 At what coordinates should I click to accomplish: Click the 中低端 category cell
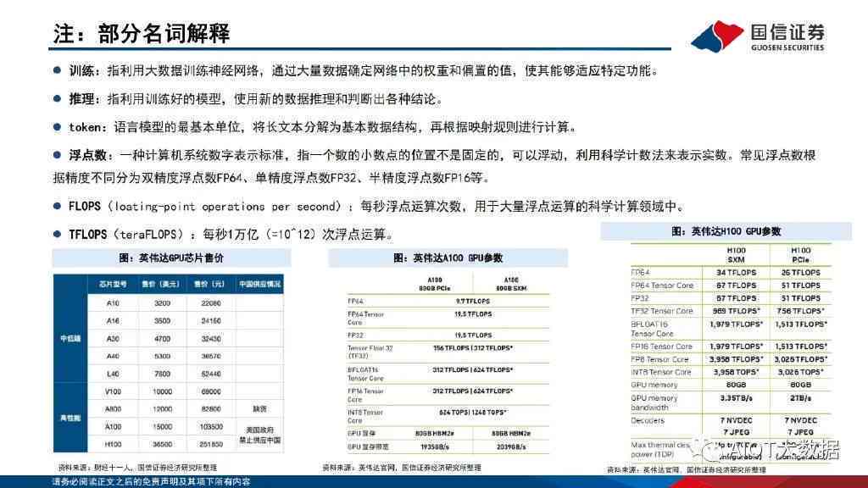coord(70,338)
